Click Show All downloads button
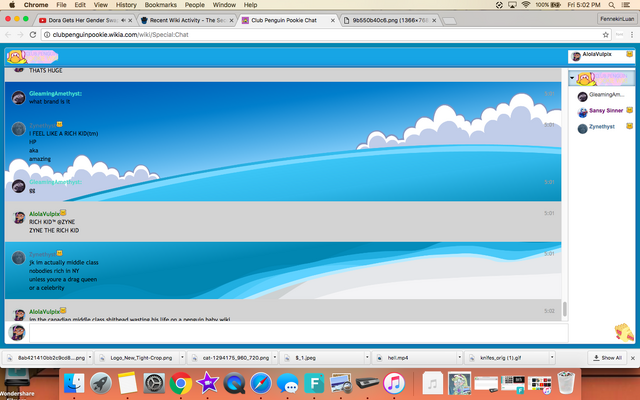This screenshot has height=400, width=640. (607, 358)
